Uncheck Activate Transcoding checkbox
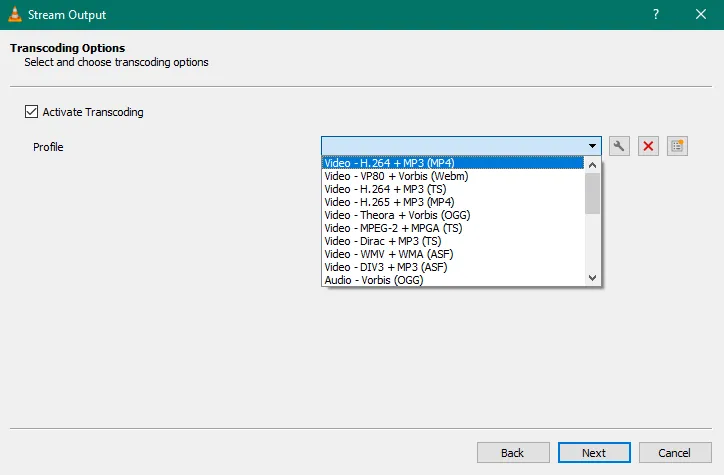The image size is (724, 475). click(31, 112)
